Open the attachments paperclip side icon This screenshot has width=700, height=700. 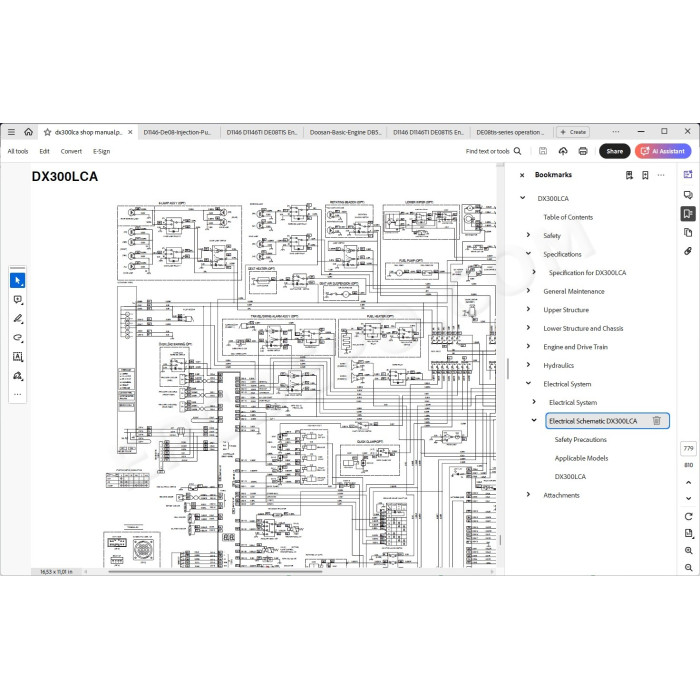[x=688, y=251]
